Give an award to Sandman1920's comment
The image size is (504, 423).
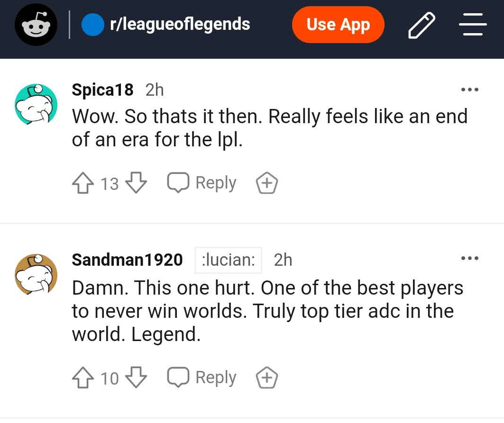pyautogui.click(x=267, y=378)
